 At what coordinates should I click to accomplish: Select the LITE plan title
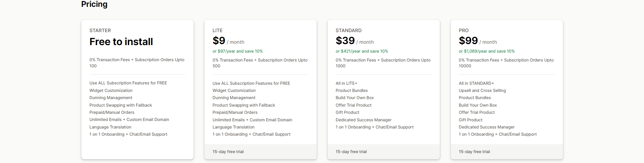tap(218, 30)
